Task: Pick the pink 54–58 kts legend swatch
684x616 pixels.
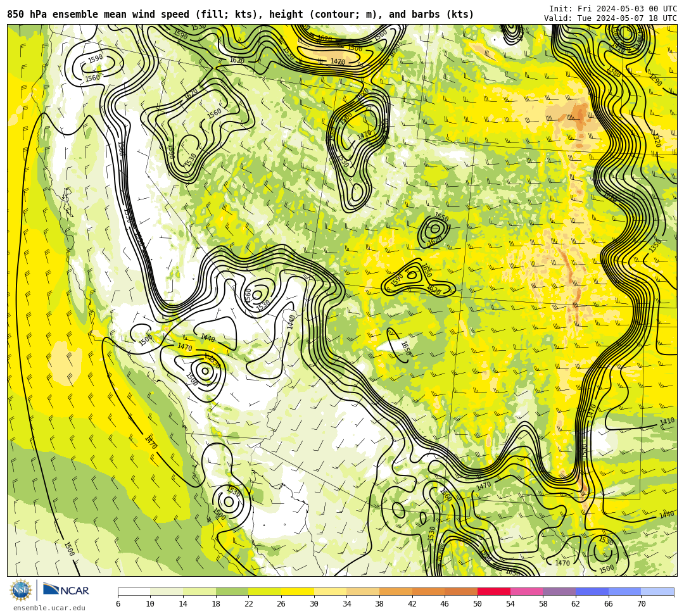Action: point(526,591)
